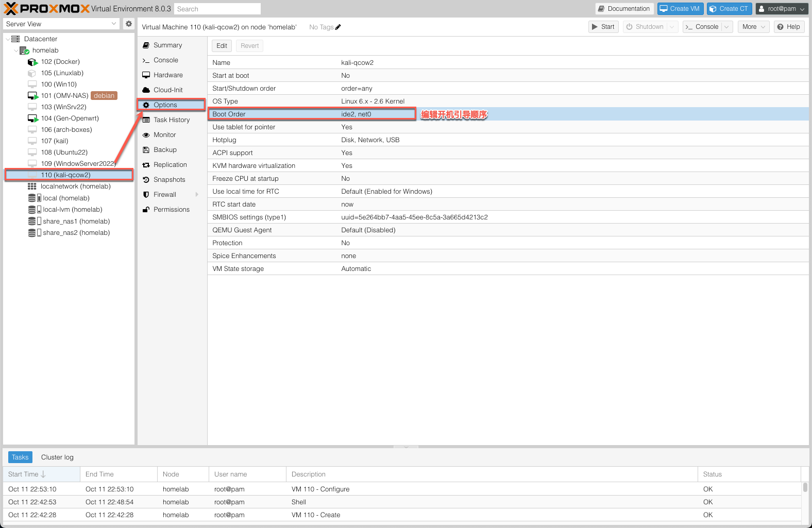The height and width of the screenshot is (528, 812).
Task: Switch to the Cluster log tab
Action: 57,457
